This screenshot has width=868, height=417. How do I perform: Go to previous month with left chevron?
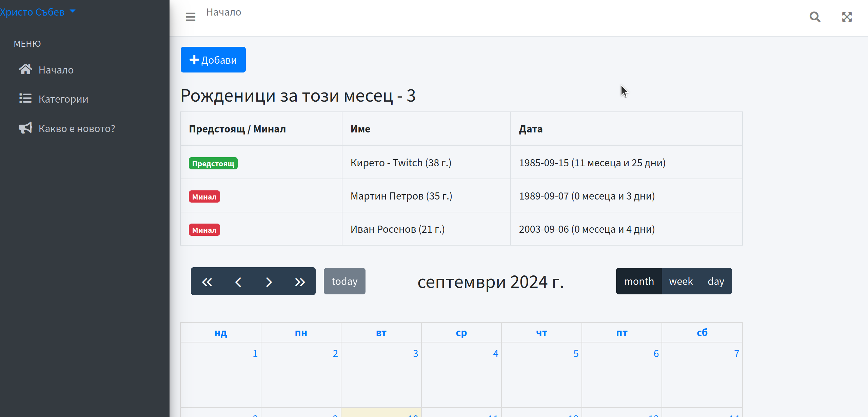(x=238, y=282)
